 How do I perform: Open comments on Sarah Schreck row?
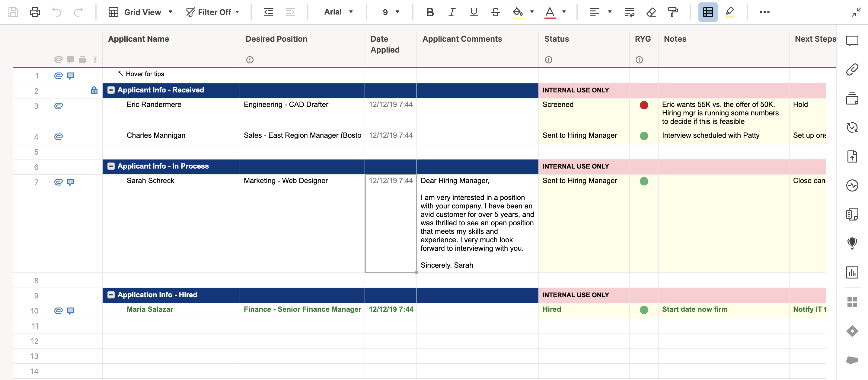pyautogui.click(x=70, y=182)
